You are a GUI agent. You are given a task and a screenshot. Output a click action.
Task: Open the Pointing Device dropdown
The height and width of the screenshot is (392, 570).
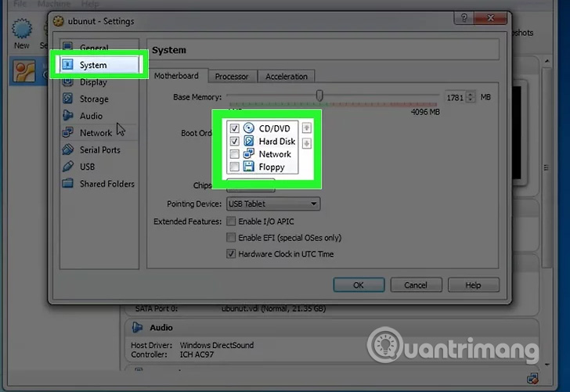click(x=273, y=203)
